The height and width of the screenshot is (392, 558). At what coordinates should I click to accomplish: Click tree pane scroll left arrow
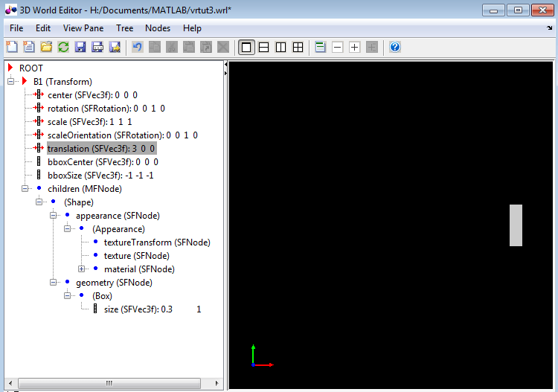pos(10,383)
